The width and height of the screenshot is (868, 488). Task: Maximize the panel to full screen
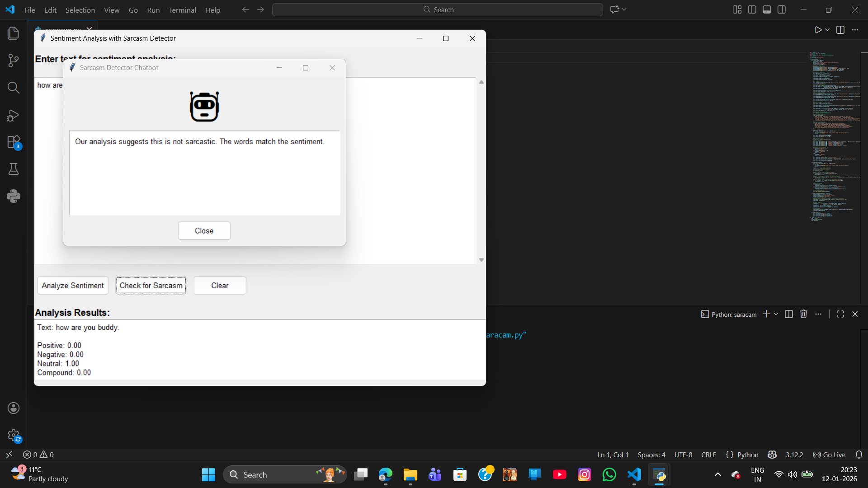click(x=841, y=314)
